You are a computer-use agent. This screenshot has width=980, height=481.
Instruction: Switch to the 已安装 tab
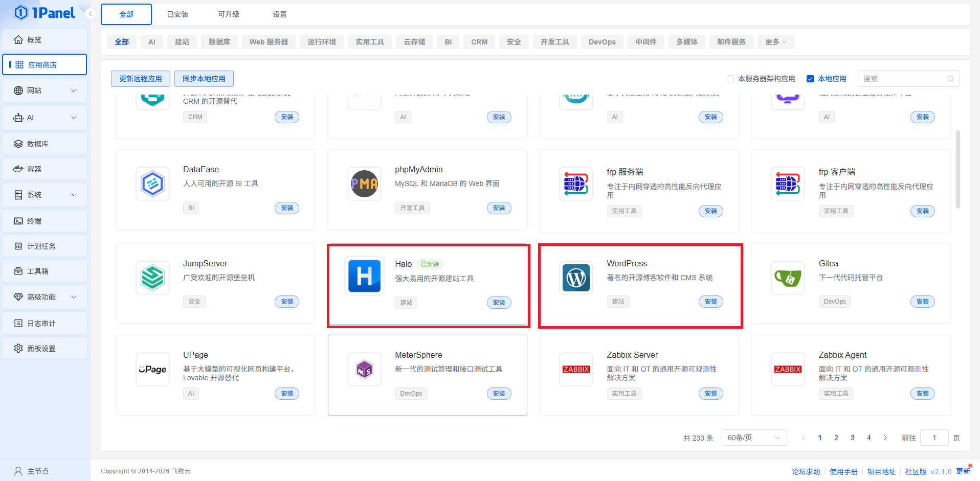point(177,14)
